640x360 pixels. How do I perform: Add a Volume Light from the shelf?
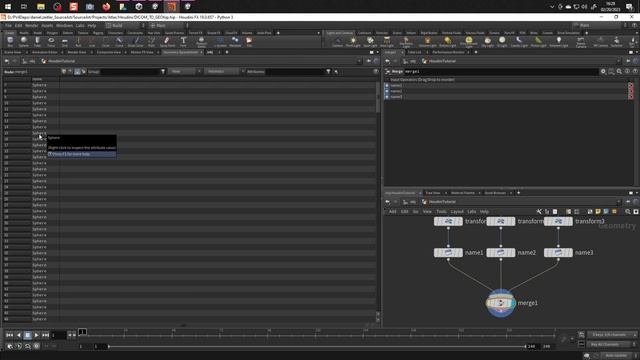pos(427,42)
